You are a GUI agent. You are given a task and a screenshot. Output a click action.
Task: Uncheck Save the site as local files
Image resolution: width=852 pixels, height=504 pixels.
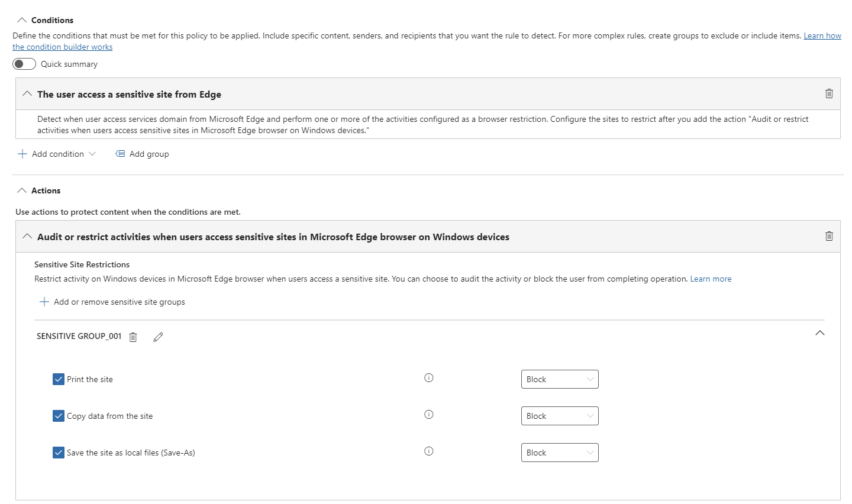(58, 452)
